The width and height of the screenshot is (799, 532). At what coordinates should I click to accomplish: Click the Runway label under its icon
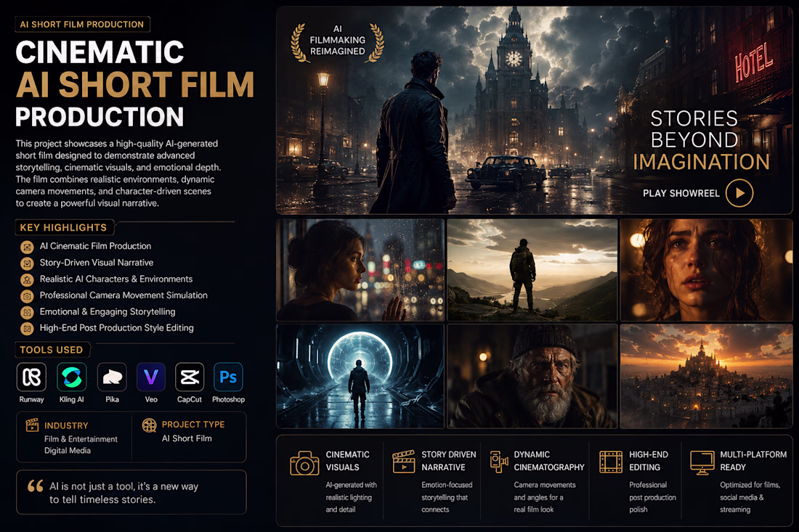coord(31,400)
